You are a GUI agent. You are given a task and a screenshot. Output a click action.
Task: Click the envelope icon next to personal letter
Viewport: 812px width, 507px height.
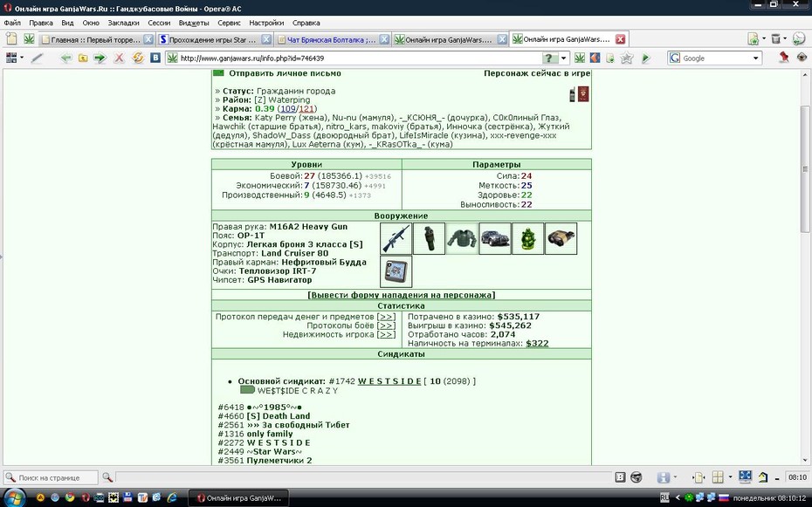pos(218,73)
